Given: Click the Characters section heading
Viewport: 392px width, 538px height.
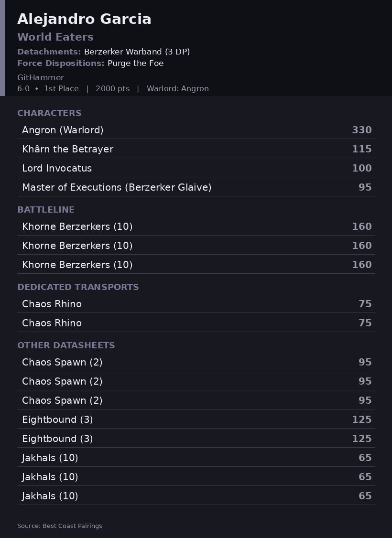Looking at the screenshot, I should tap(49, 113).
